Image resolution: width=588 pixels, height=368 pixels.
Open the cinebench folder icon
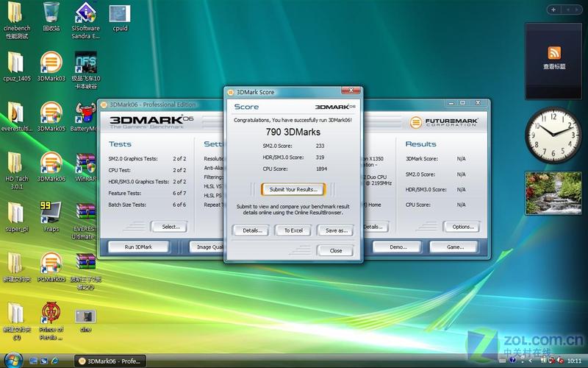15,13
